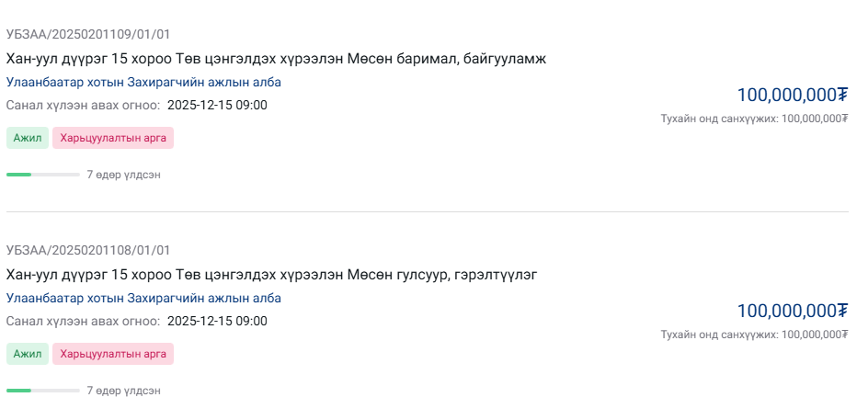The height and width of the screenshot is (420, 868).
Task: Select Харьцуулалтын арга tag on Мөсөн гулсуур tender
Action: [x=113, y=354]
